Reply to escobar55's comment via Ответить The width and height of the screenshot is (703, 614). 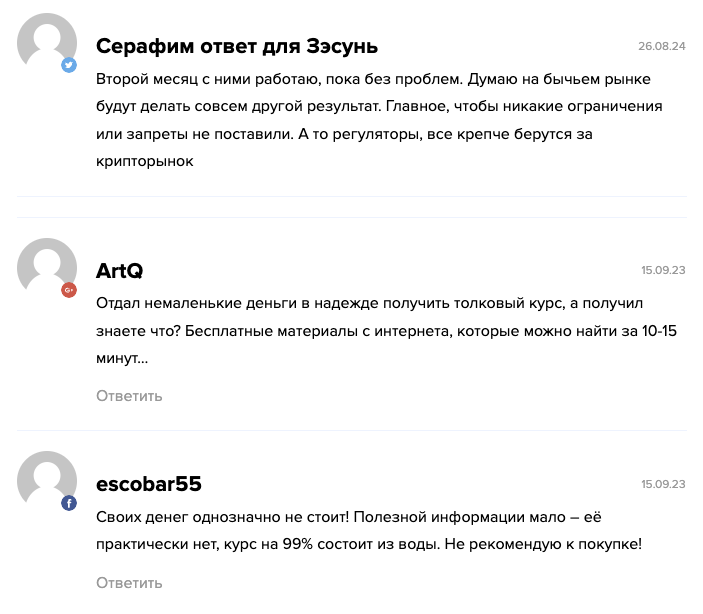point(129,583)
